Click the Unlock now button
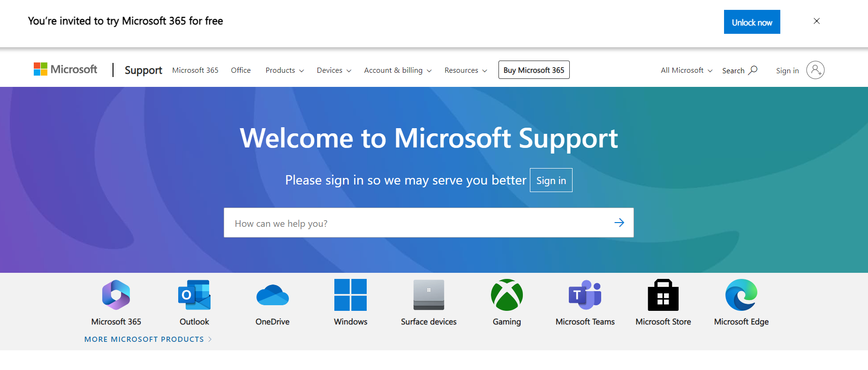868x370 pixels. point(752,22)
